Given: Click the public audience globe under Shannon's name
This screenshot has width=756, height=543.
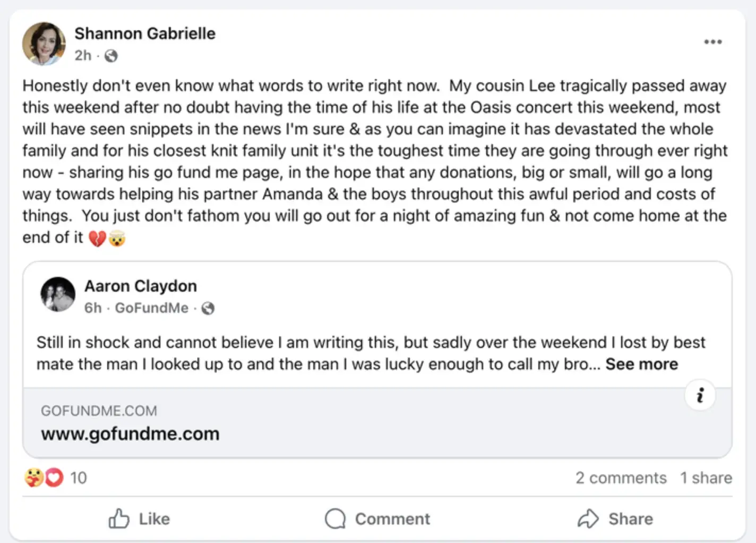Looking at the screenshot, I should 111,55.
